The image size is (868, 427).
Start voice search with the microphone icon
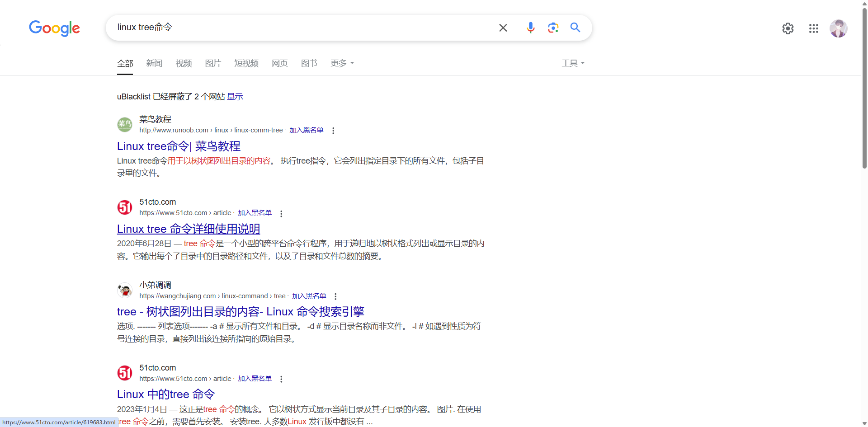pyautogui.click(x=531, y=28)
